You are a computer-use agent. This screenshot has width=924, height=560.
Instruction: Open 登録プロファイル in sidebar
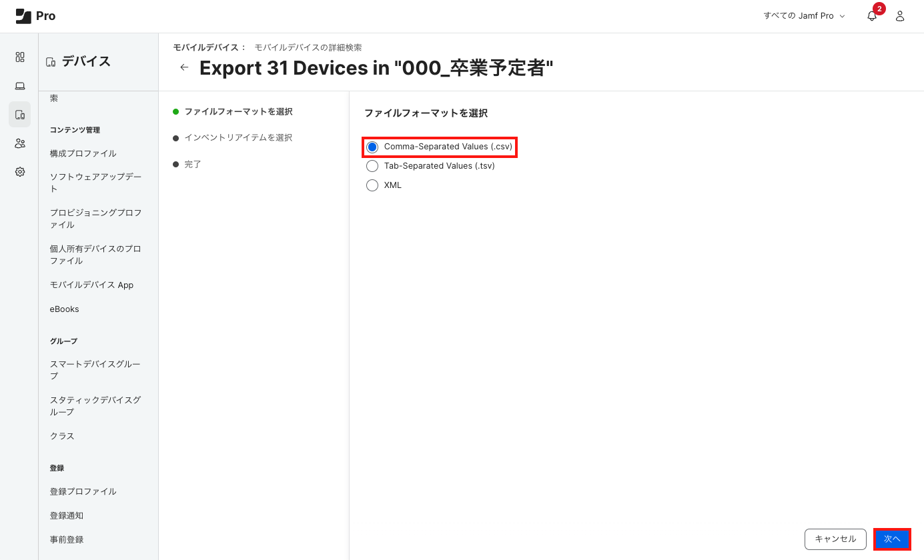point(83,491)
